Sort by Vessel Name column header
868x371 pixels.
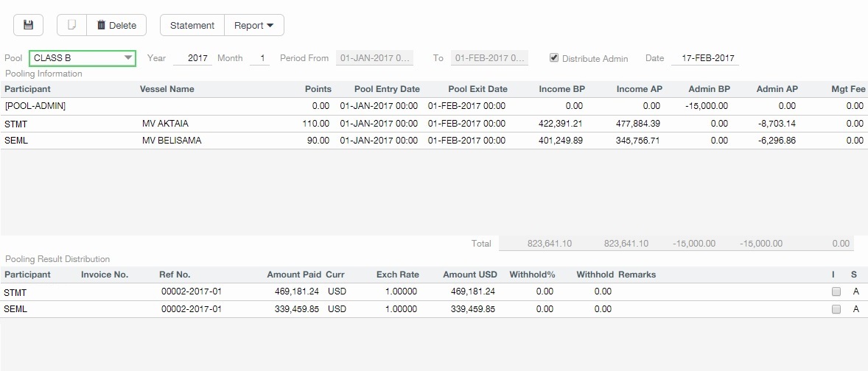pyautogui.click(x=167, y=89)
